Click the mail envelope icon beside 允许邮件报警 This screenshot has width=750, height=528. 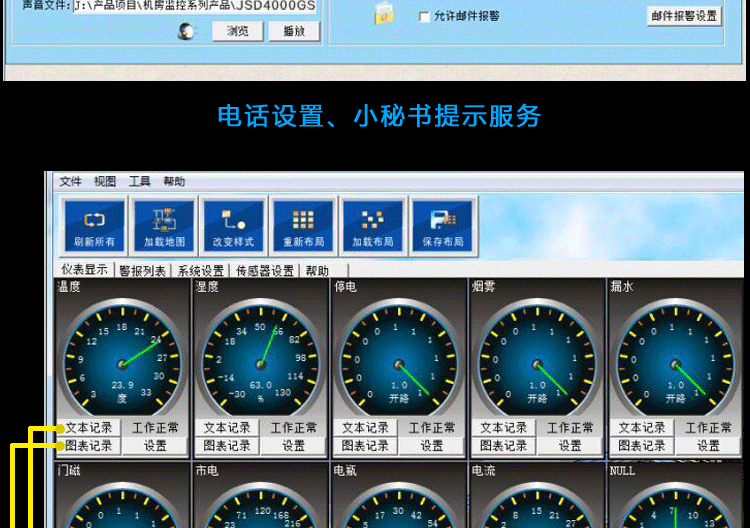pos(384,13)
